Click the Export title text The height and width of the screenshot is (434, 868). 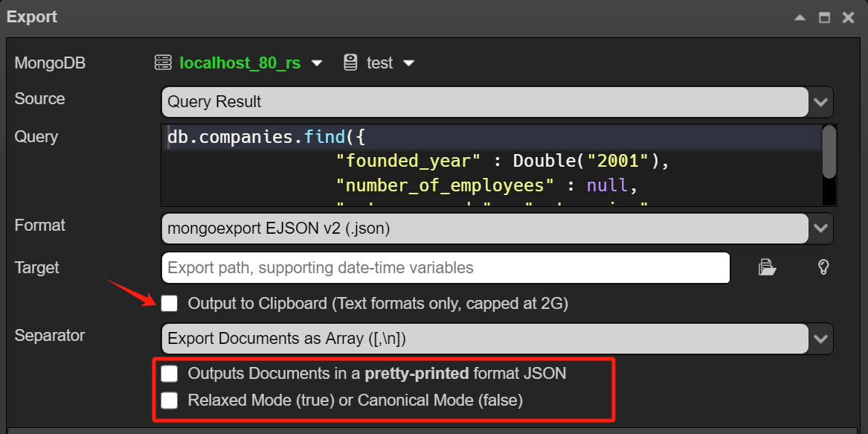click(32, 16)
